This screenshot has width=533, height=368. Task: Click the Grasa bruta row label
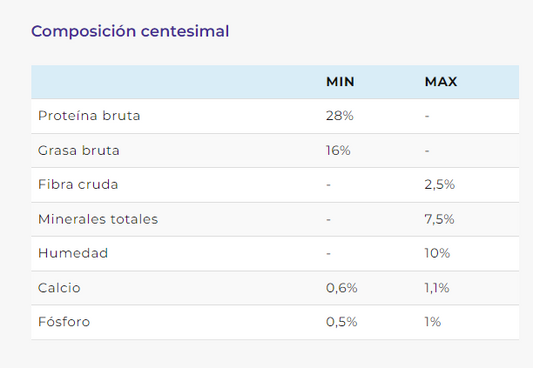click(x=79, y=151)
